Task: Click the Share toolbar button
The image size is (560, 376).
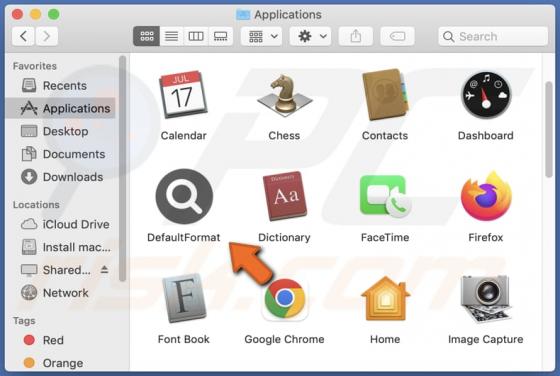Action: (356, 36)
